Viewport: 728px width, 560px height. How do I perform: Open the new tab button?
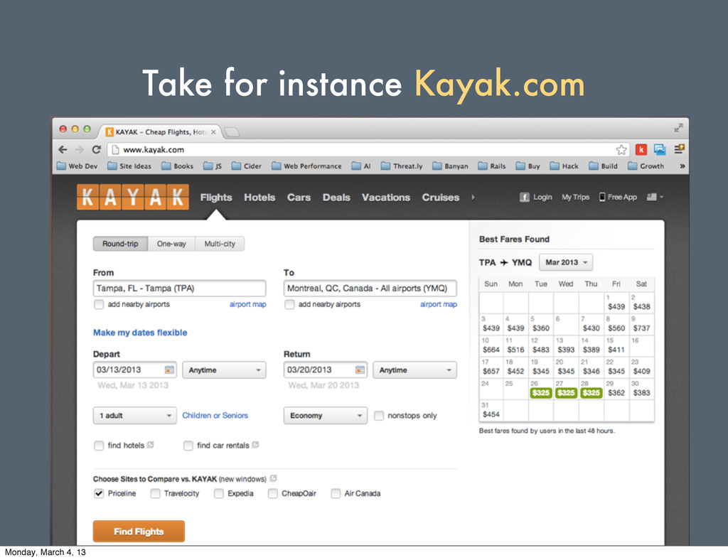pos(232,132)
